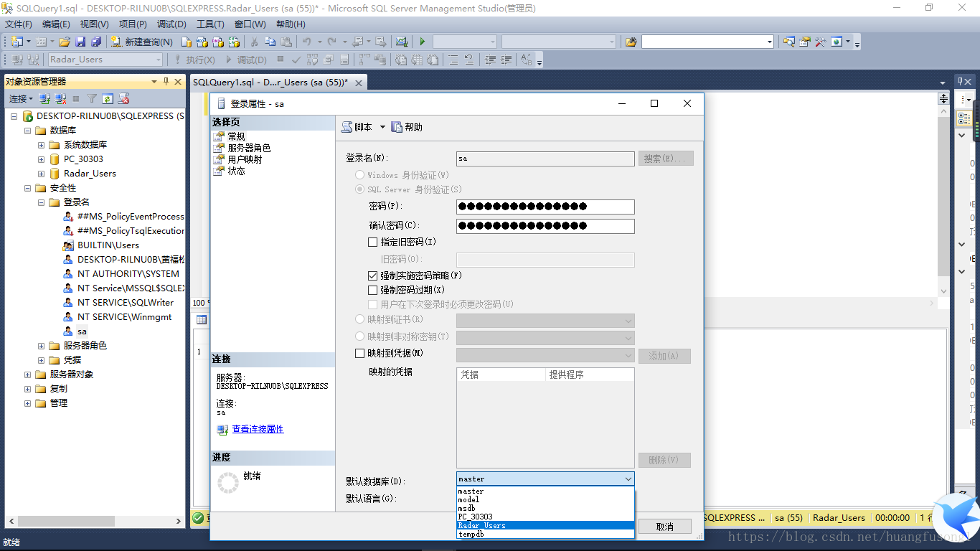Screen dimensions: 980x551
Task: Open the File (文件) menu
Action: pyautogui.click(x=19, y=24)
